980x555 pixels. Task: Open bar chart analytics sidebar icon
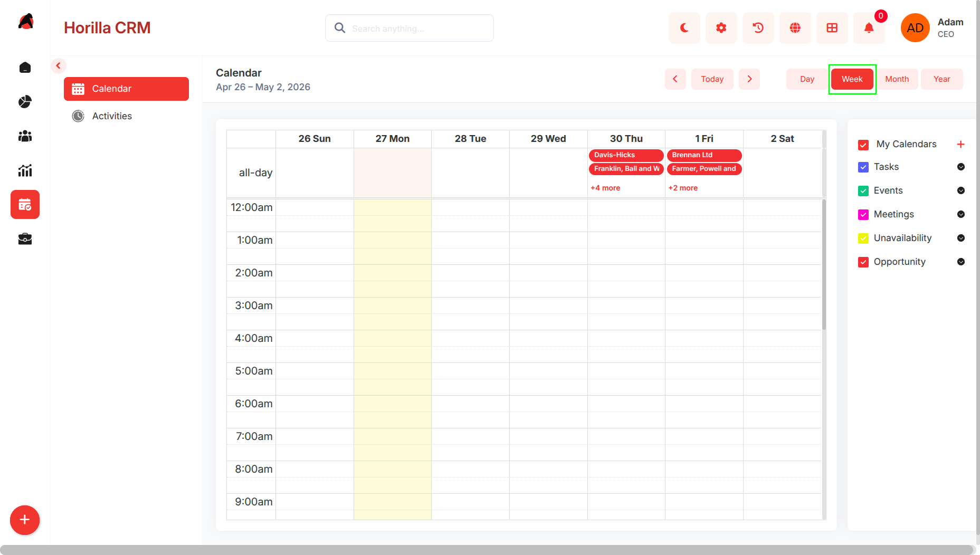(x=25, y=170)
